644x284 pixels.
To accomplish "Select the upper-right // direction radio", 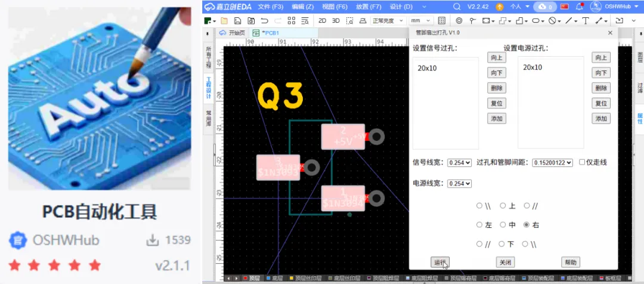I will pos(527,205).
